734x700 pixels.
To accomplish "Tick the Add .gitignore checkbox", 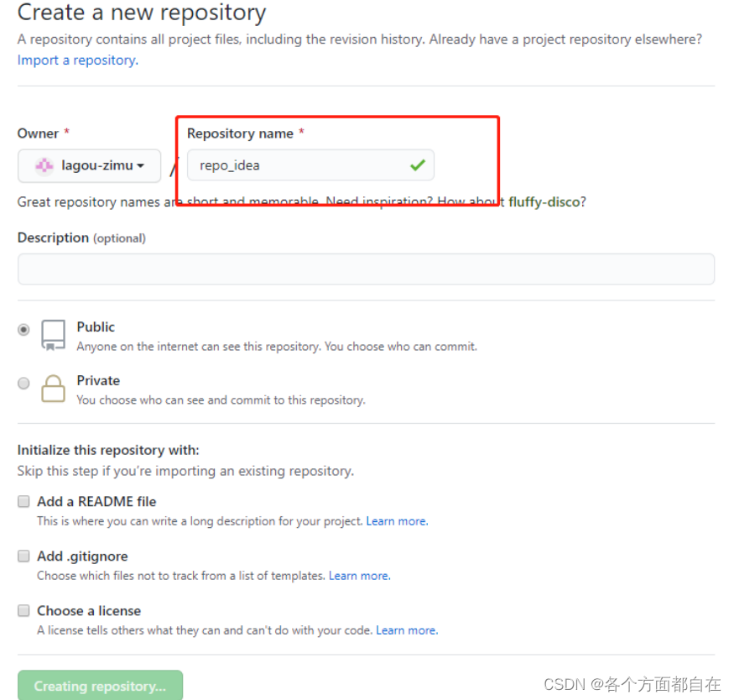I will pyautogui.click(x=23, y=556).
